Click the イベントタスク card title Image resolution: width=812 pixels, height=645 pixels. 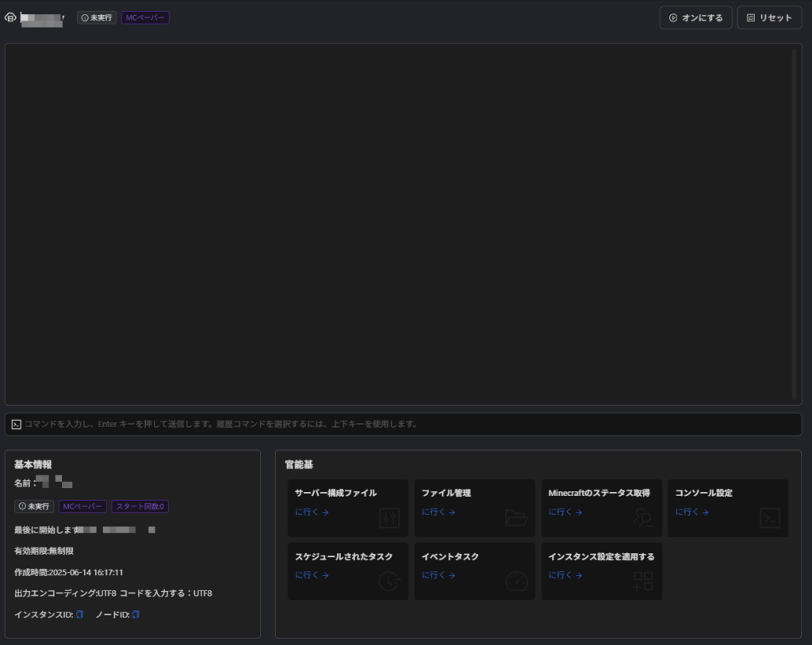450,556
